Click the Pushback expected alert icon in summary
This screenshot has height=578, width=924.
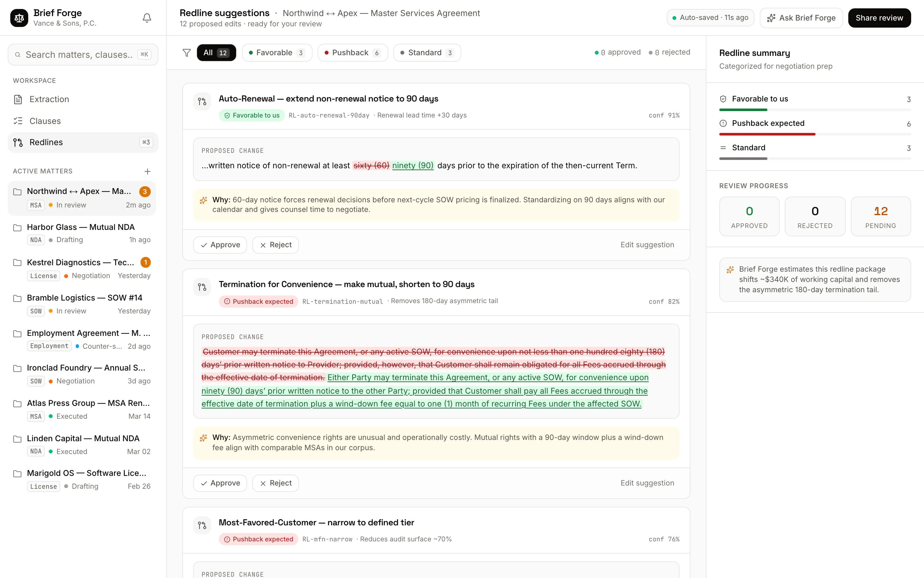pos(723,124)
